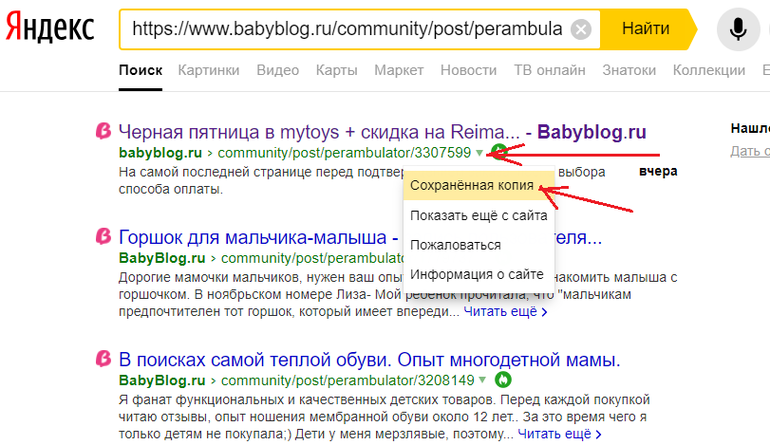Image resolution: width=770 pixels, height=445 pixels.
Task: Click Babyblog favicon beside Горшок для мальчика result
Action: [102, 237]
